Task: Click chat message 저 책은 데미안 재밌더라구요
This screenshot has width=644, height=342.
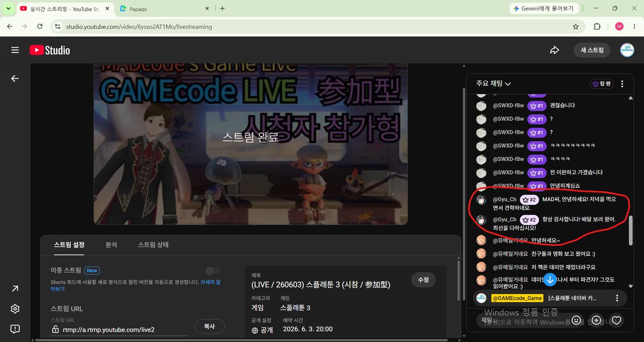Action: [563, 267]
